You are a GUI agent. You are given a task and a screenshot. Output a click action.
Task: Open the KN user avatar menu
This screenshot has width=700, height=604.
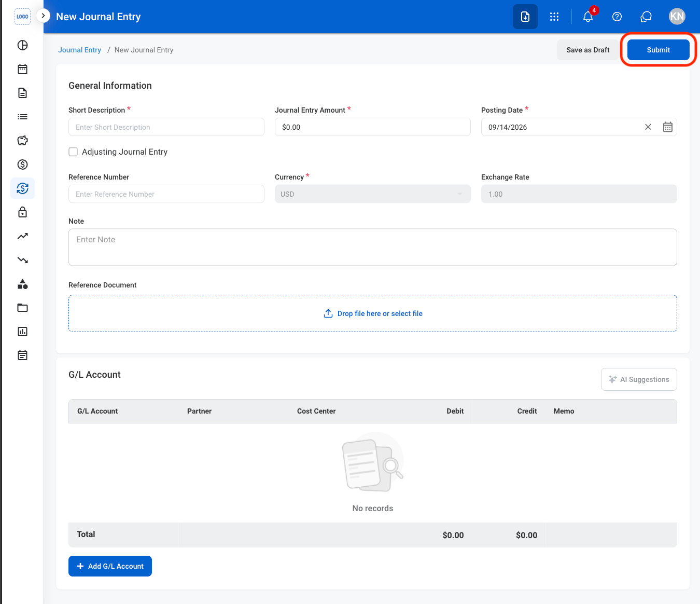coord(677,17)
